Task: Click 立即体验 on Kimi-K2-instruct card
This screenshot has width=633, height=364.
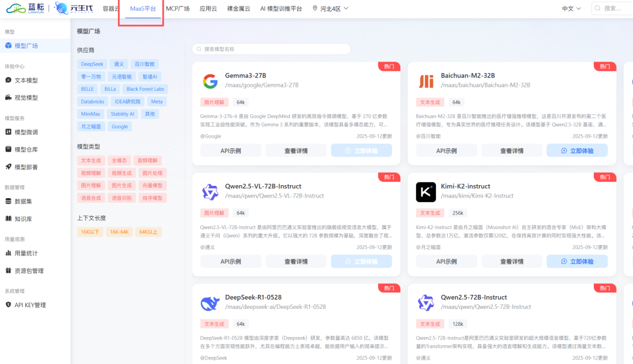Action: 577,261
